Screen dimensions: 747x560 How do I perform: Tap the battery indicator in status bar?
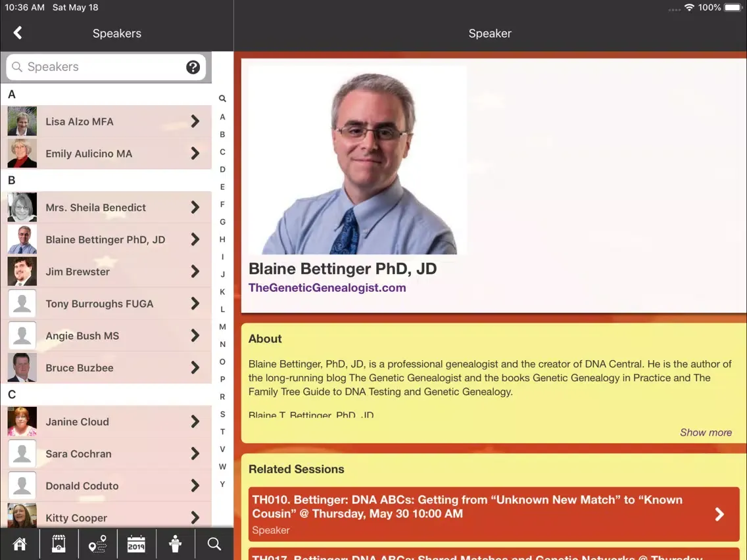pyautogui.click(x=734, y=8)
